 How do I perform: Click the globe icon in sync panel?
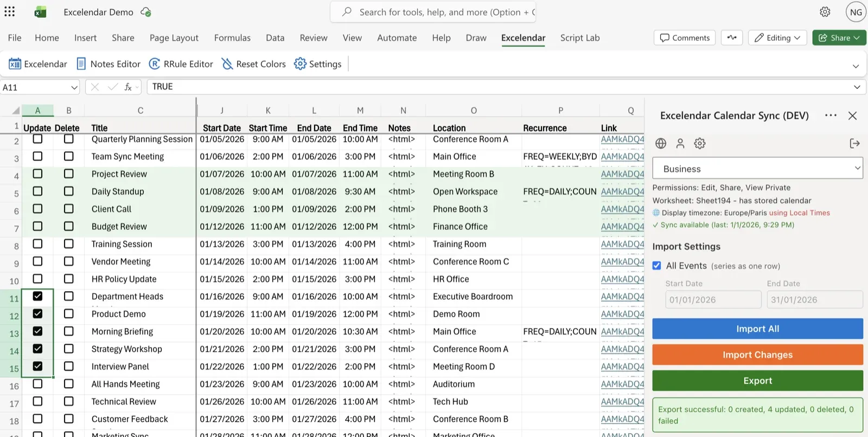click(x=661, y=143)
